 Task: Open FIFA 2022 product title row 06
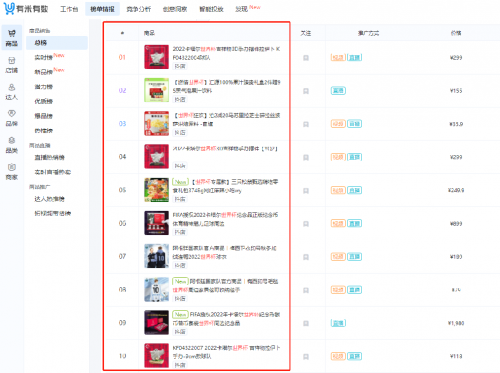(225, 219)
